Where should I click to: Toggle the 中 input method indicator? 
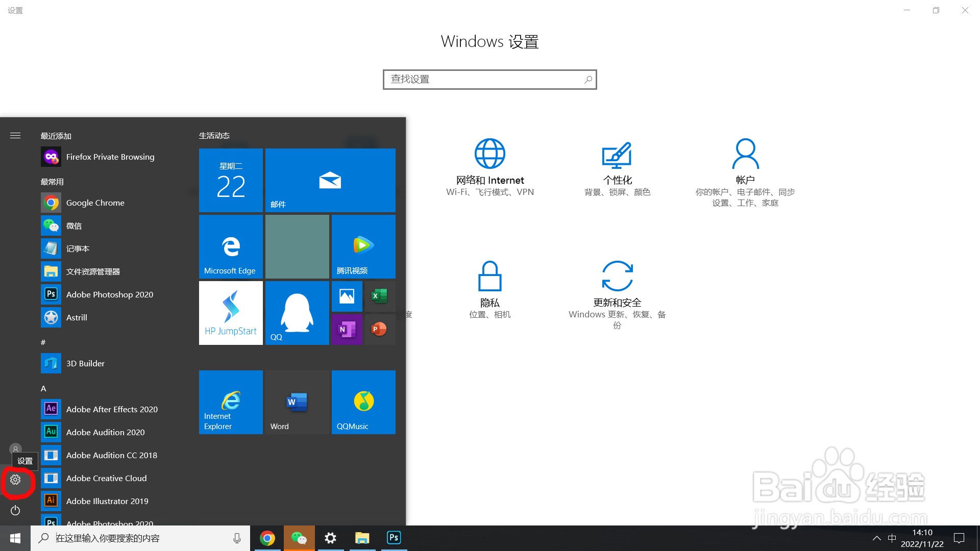click(x=892, y=538)
